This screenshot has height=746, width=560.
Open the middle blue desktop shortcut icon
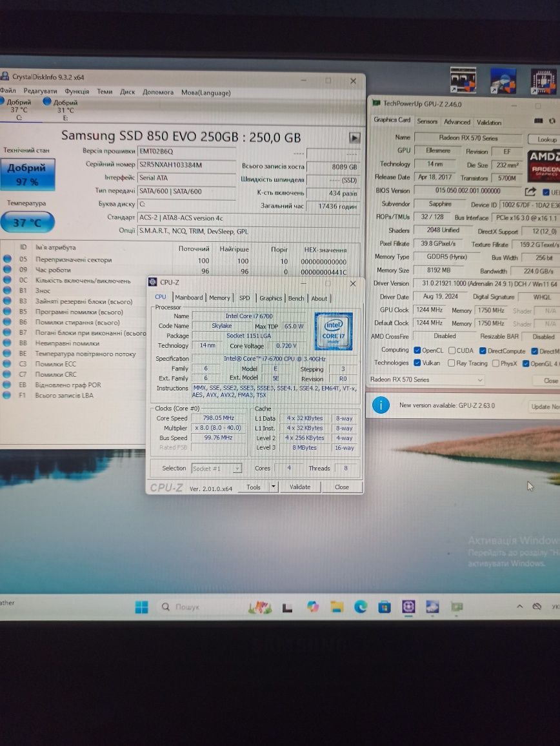(x=503, y=81)
